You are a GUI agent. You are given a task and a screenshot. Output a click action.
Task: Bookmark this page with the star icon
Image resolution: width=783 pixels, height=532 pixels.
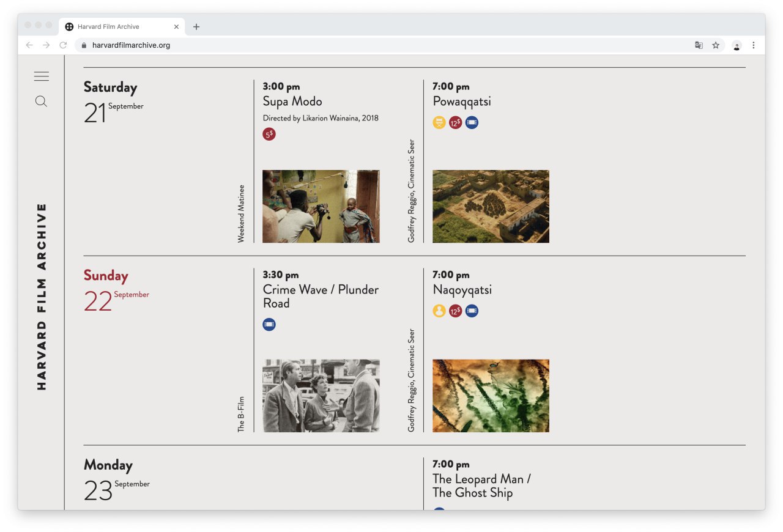tap(716, 45)
